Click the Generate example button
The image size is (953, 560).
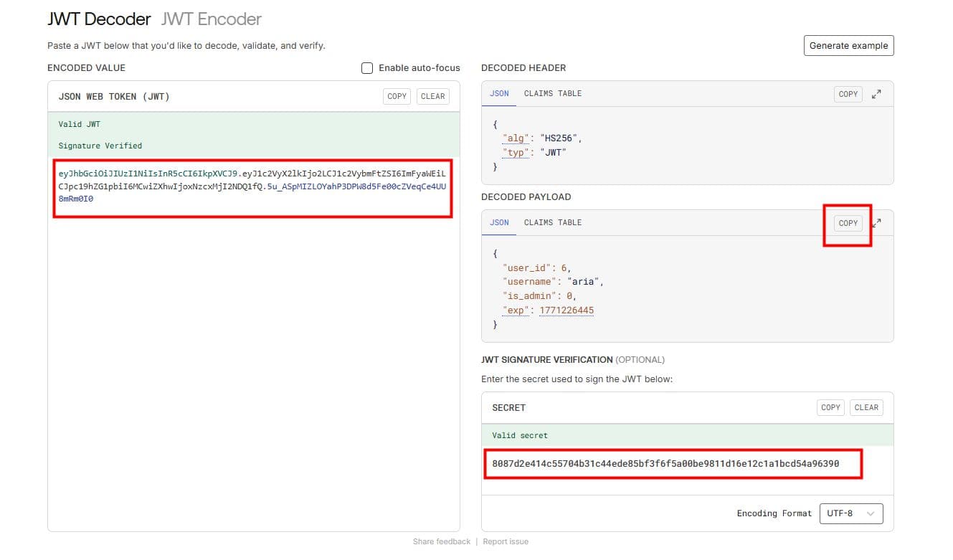tap(848, 45)
